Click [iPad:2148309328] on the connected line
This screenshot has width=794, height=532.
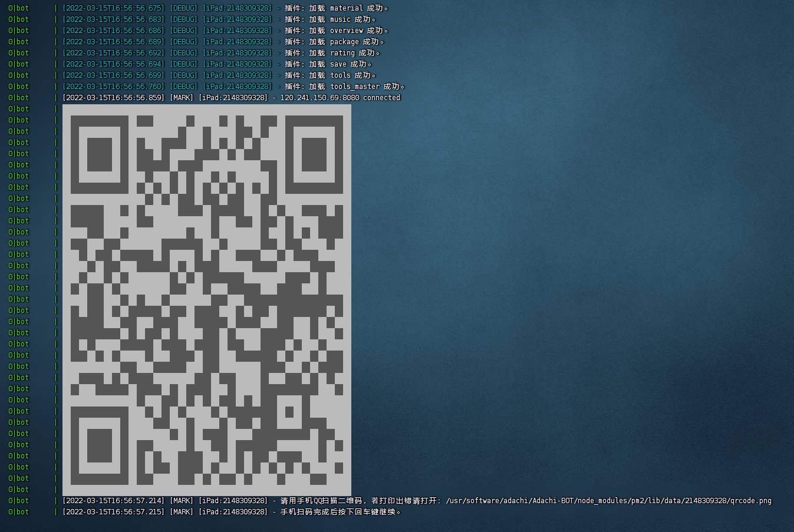click(x=233, y=98)
